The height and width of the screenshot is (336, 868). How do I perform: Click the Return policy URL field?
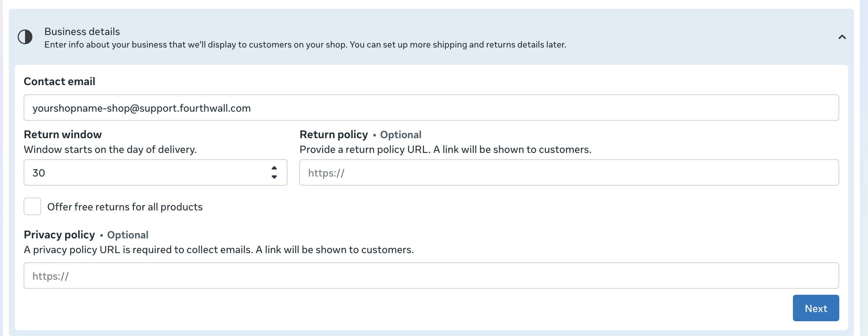coord(569,173)
